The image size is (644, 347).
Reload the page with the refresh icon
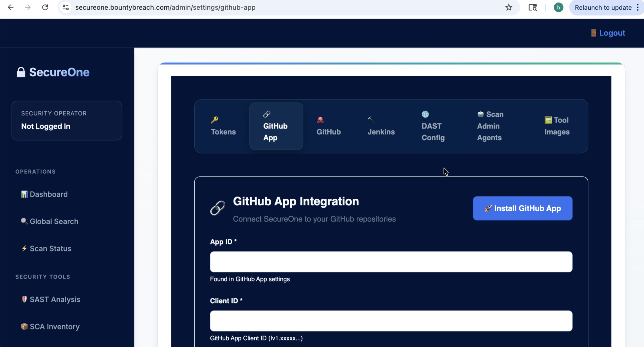(x=45, y=7)
